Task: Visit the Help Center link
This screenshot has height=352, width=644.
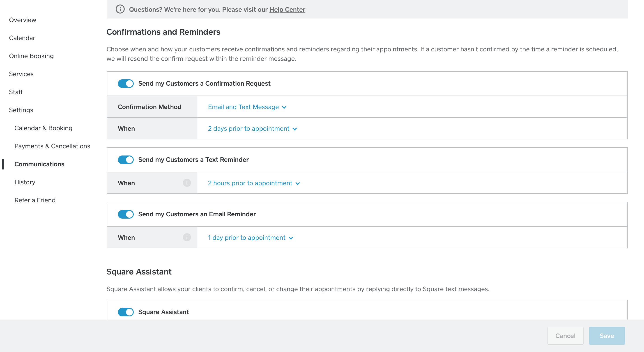Action: (287, 9)
